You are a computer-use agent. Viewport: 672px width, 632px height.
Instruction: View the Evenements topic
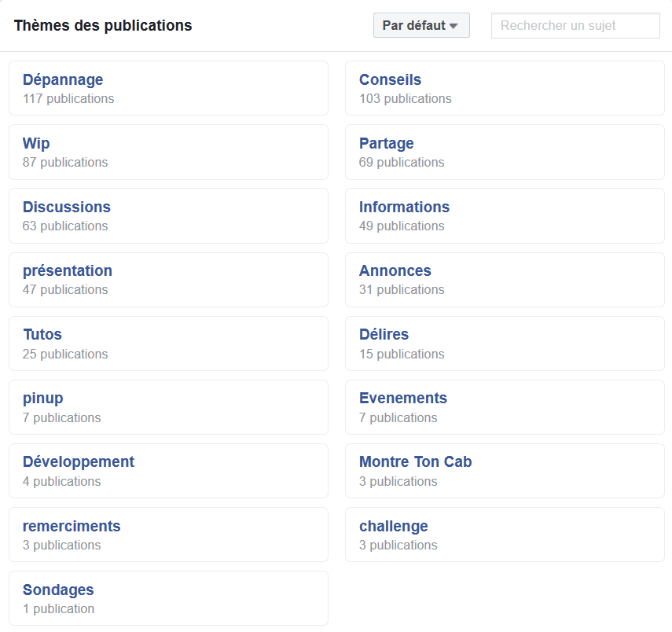coord(402,399)
